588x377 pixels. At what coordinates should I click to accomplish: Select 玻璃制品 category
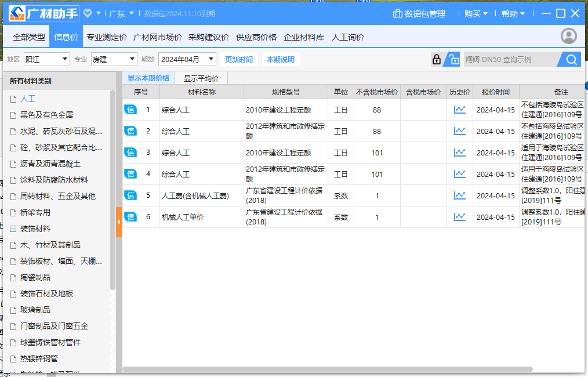tap(35, 310)
